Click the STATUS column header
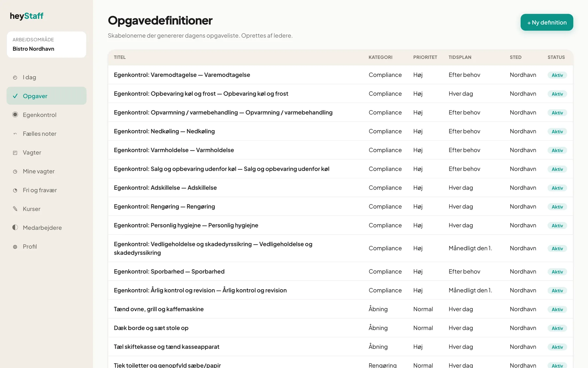Viewport: 588px width, 368px height. point(556,57)
